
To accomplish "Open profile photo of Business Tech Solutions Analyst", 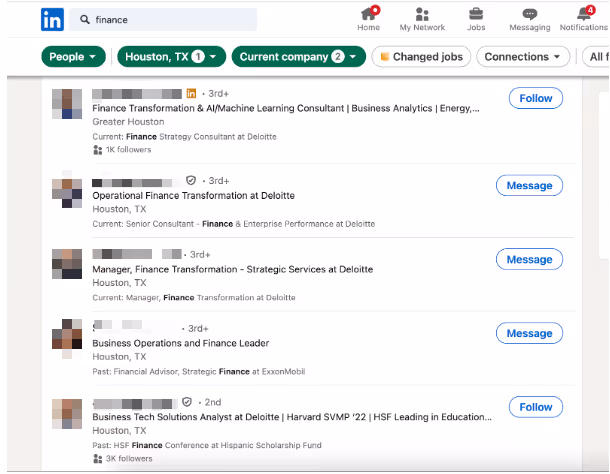I will click(67, 414).
